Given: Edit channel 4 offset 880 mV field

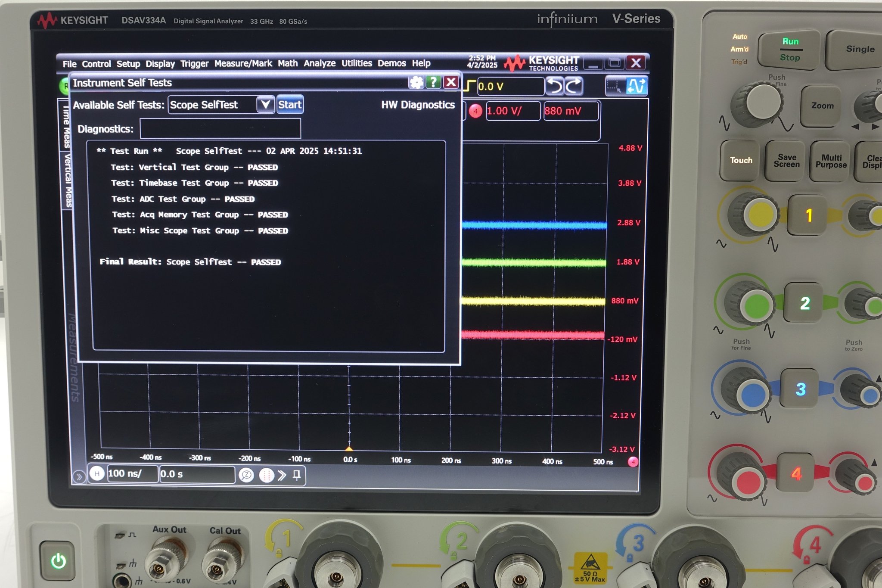Looking at the screenshot, I should [x=571, y=111].
